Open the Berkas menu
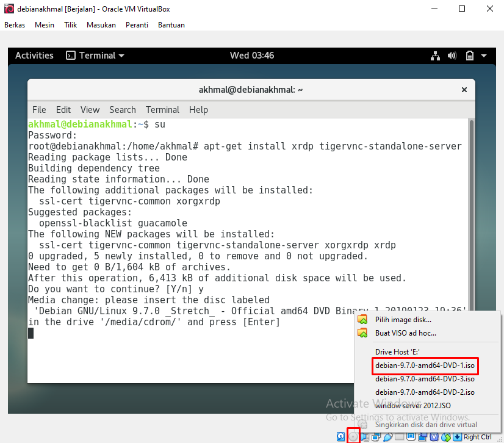Image resolution: width=504 pixels, height=443 pixels. click(15, 25)
